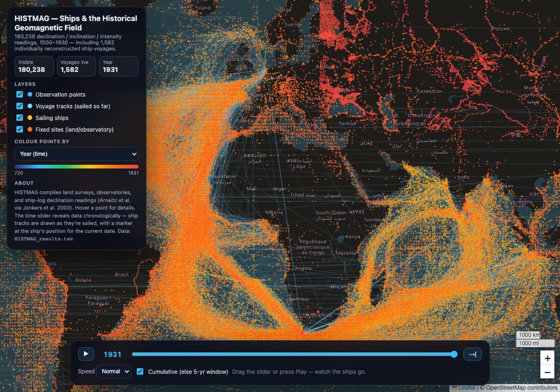This screenshot has height=392, width=560.
Task: Turn off Cumulative mode checkbox
Action: coord(140,372)
